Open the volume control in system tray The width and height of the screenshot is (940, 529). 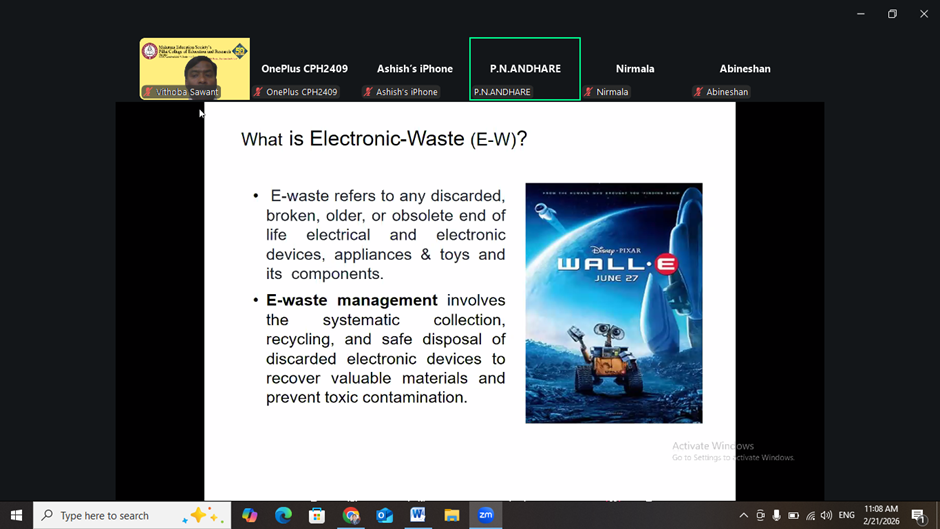point(826,515)
